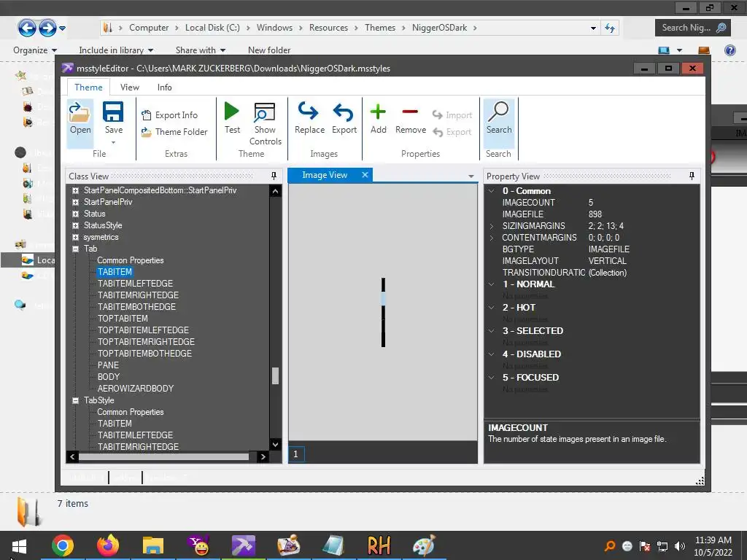Click the volume speaker tray icon
The width and height of the screenshot is (747, 560).
[680, 546]
